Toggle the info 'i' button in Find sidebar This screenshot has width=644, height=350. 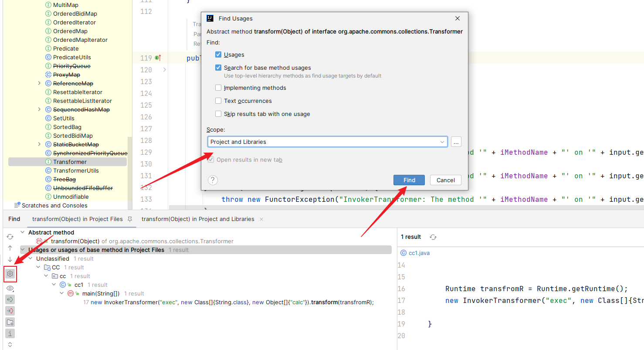pyautogui.click(x=10, y=333)
